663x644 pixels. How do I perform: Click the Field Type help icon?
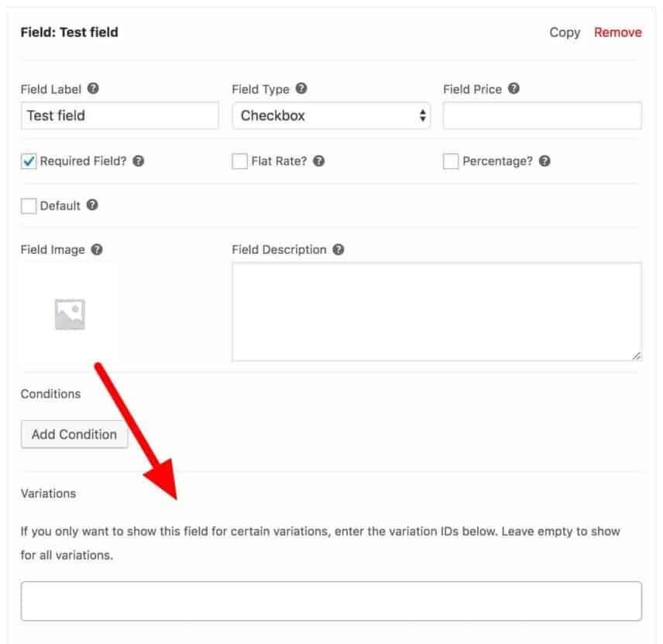[302, 89]
